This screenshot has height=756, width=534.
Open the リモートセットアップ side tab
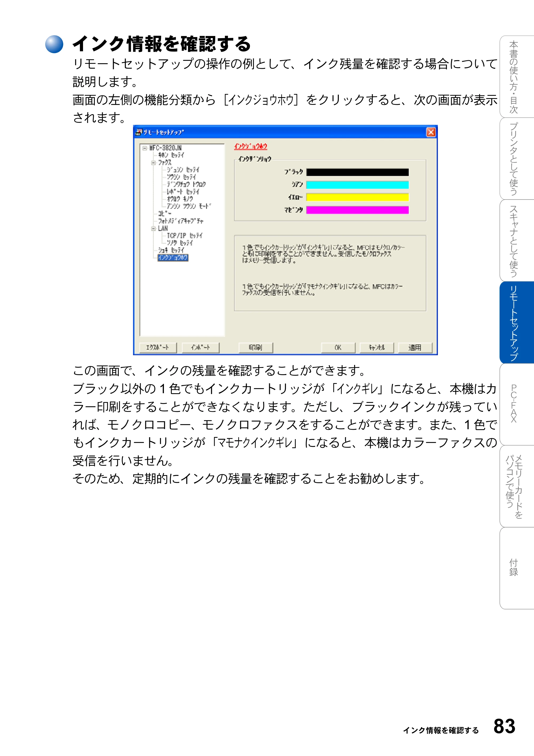click(517, 322)
